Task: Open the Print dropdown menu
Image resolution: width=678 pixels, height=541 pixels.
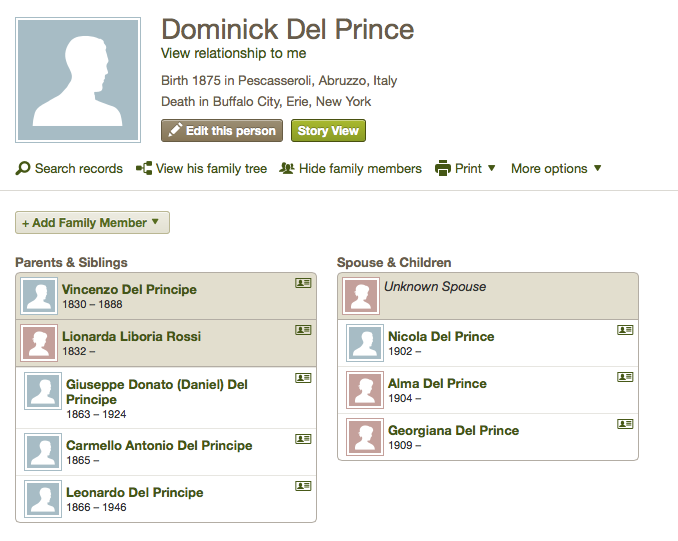Action: [465, 168]
